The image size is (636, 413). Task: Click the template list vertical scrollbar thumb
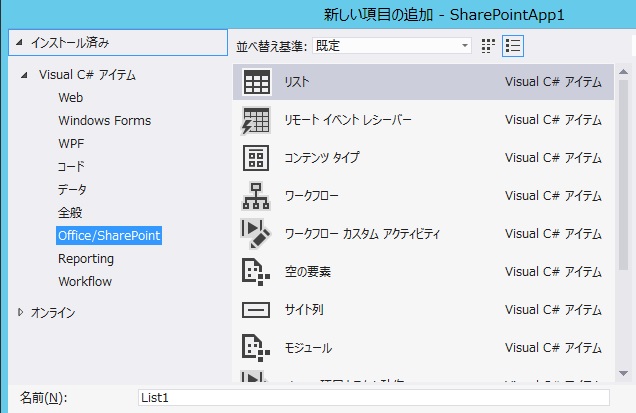pyautogui.click(x=623, y=174)
